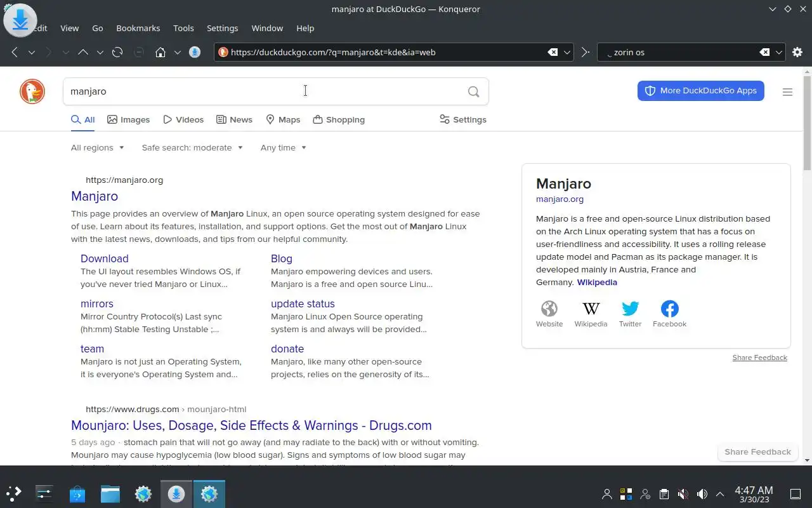This screenshot has width=812, height=508.
Task: Open System Settings from the taskbar
Action: (44, 493)
